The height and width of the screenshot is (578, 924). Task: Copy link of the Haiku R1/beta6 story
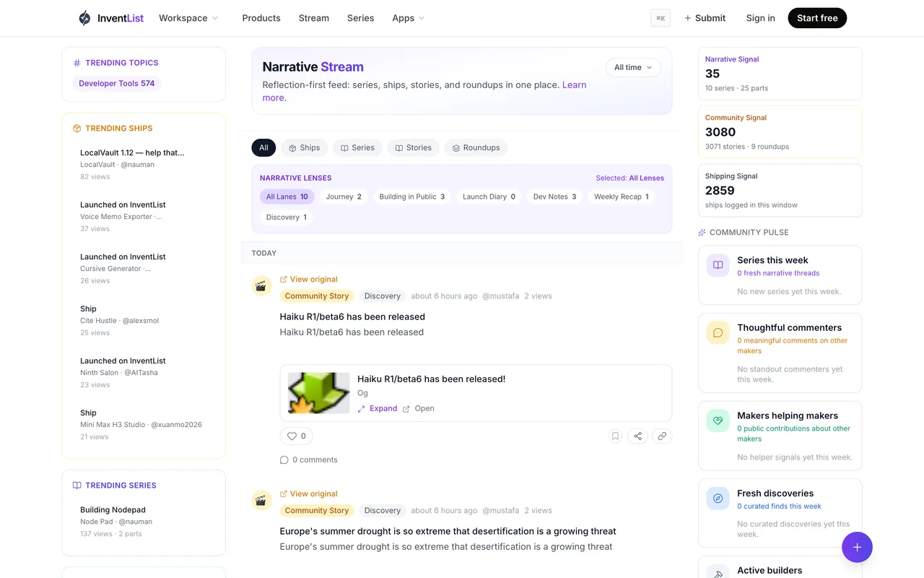click(x=662, y=436)
